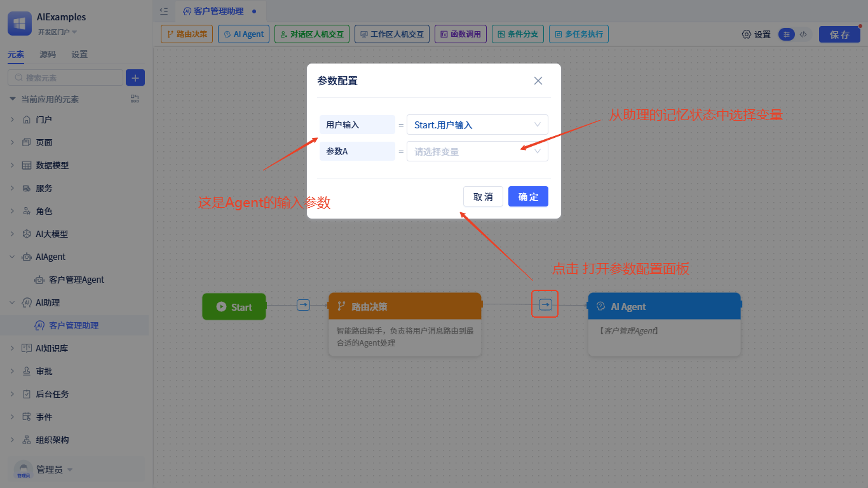Screen dimensions: 868x488
Task: Add a 多任务执行 node
Action: [x=579, y=34]
